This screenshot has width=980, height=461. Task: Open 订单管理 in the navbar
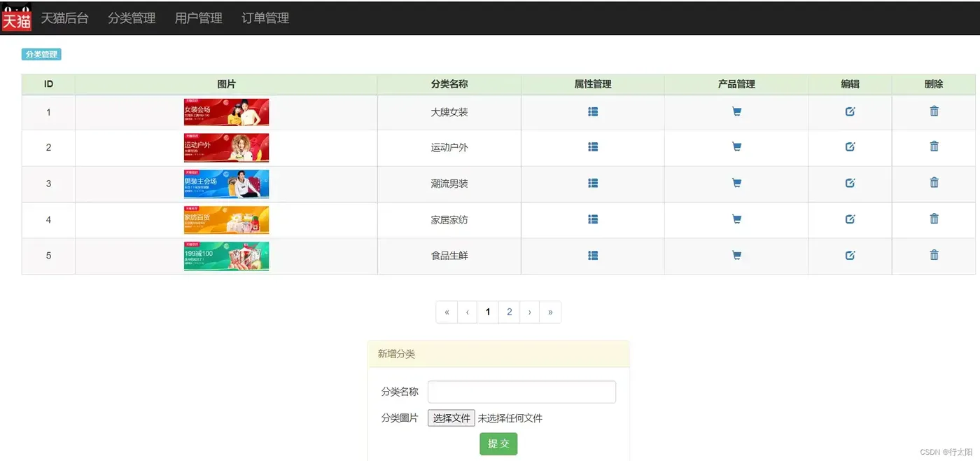pos(265,18)
